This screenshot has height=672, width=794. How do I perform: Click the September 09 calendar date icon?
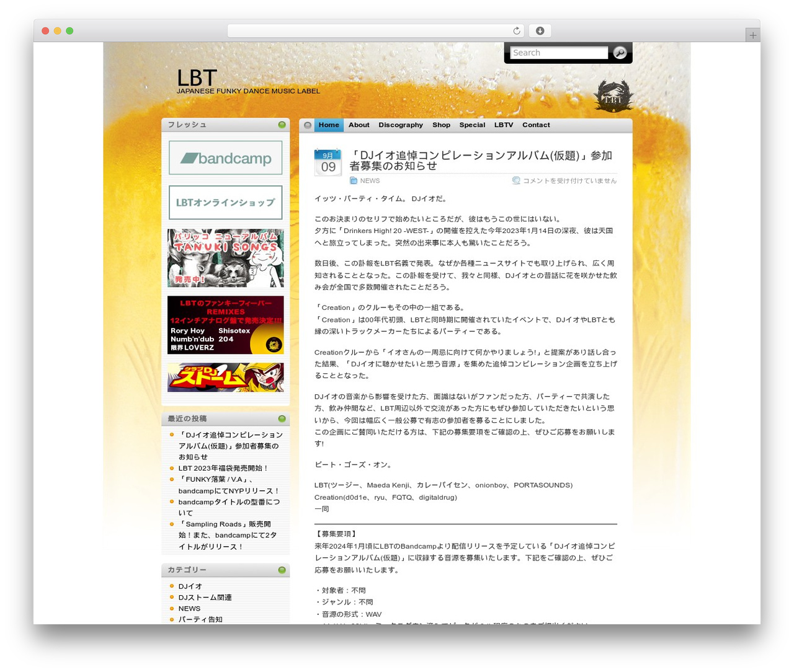click(328, 162)
